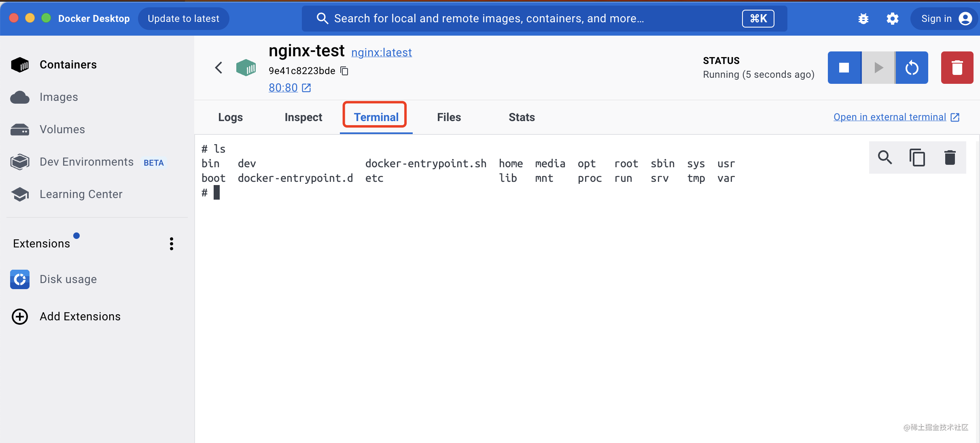The image size is (980, 443).
Task: Select the Images section
Action: click(x=58, y=97)
